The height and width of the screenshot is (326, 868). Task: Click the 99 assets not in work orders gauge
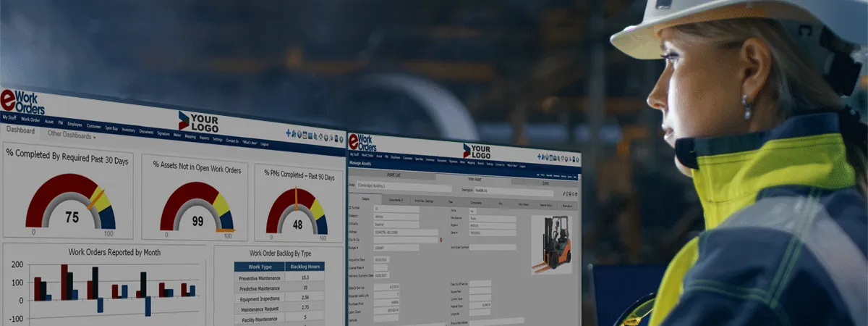(x=197, y=209)
